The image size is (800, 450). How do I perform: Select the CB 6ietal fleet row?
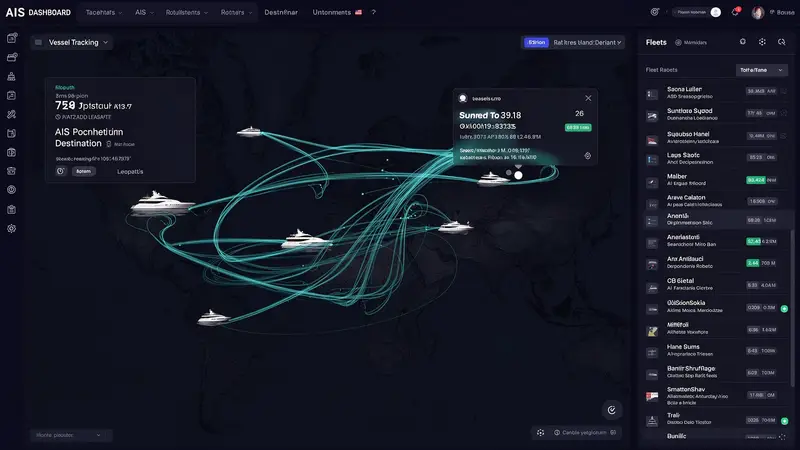pos(715,285)
